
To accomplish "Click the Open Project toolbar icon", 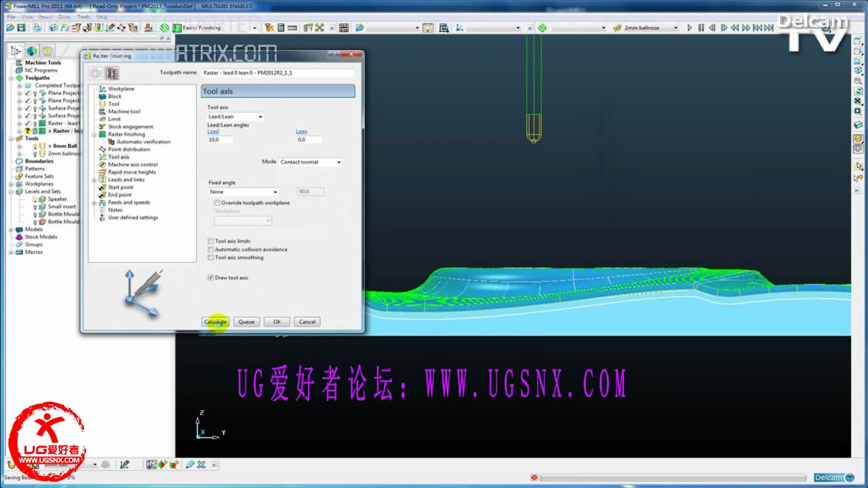I will coord(10,28).
